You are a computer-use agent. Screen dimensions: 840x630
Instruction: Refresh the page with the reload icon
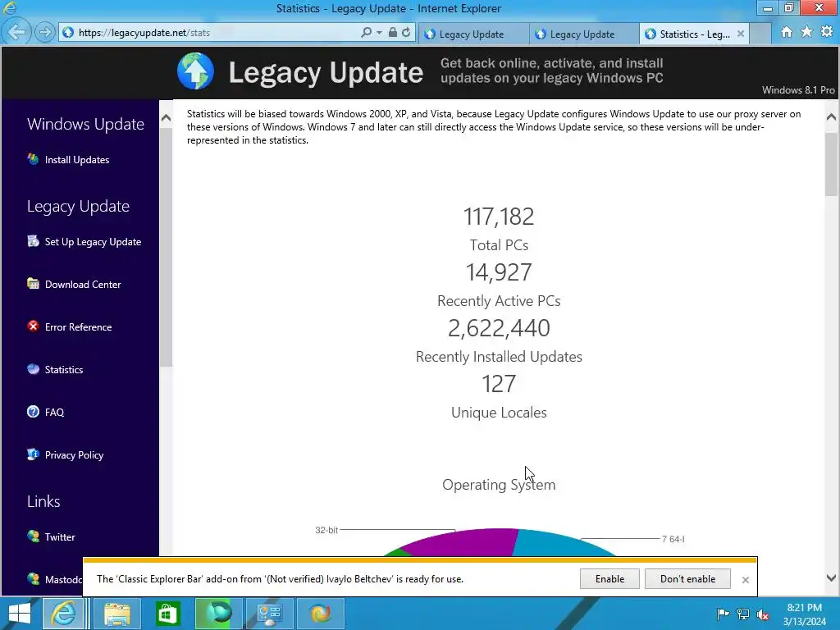click(406, 32)
